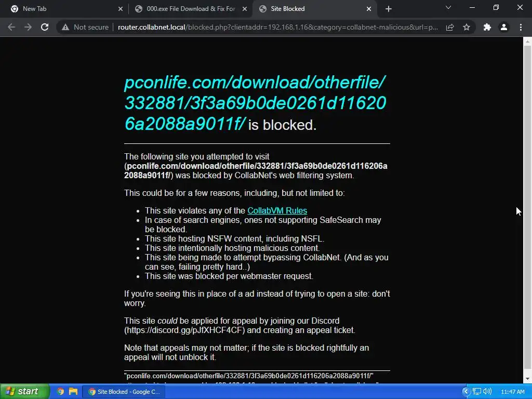
Task: Click 'SafeSearch may be blocked' bullet
Action: tap(263, 224)
